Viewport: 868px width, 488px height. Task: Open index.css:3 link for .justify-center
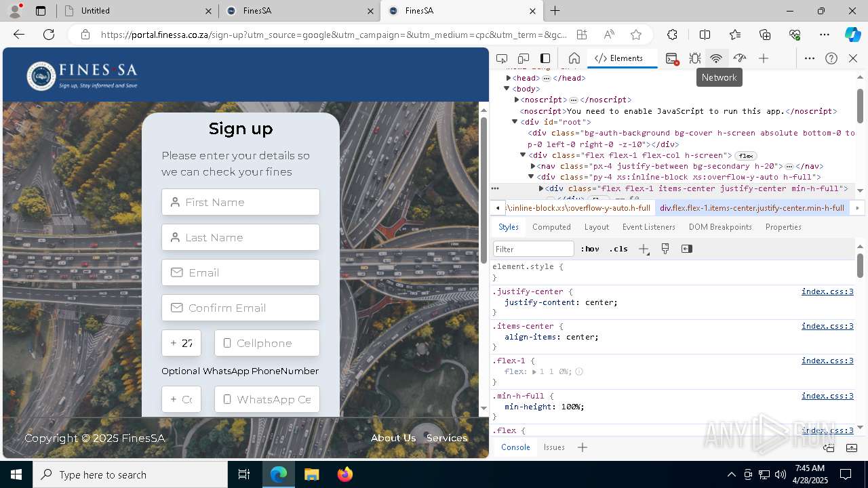[827, 291]
